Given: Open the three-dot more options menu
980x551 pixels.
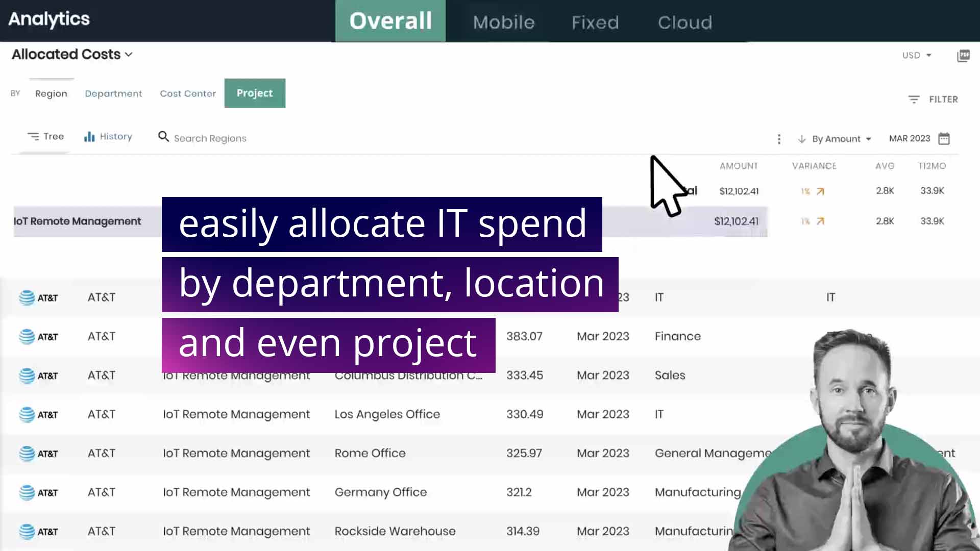Looking at the screenshot, I should tap(779, 139).
